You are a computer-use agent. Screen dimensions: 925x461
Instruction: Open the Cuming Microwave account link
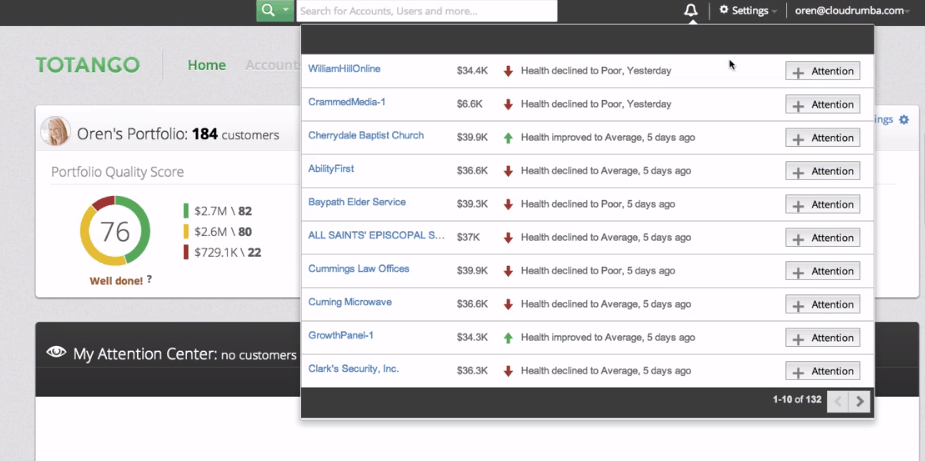click(x=350, y=302)
